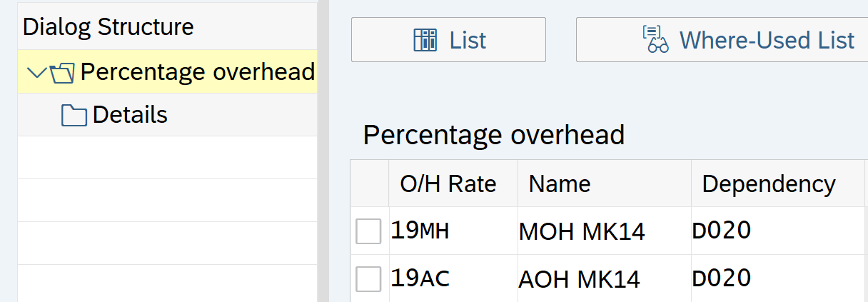Screen dimensions: 868x302
Task: Click the open folder icon beside Percentage overhead
Action: pyautogui.click(x=63, y=72)
